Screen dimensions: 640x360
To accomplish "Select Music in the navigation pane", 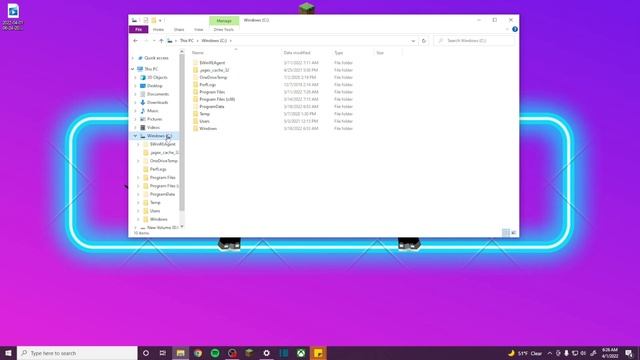I will tap(153, 111).
